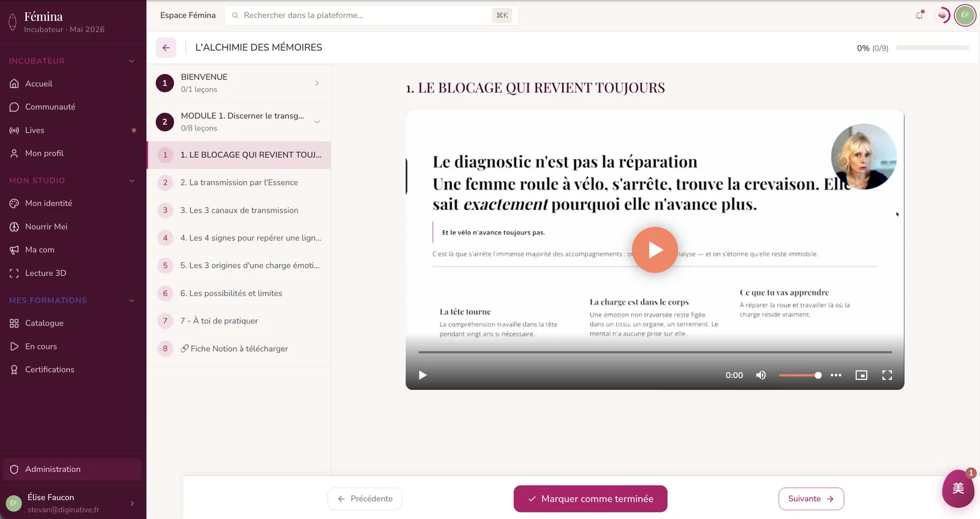The image size is (980, 519).
Task: Click the Fémina logo in the sidebar header
Action: (12, 23)
